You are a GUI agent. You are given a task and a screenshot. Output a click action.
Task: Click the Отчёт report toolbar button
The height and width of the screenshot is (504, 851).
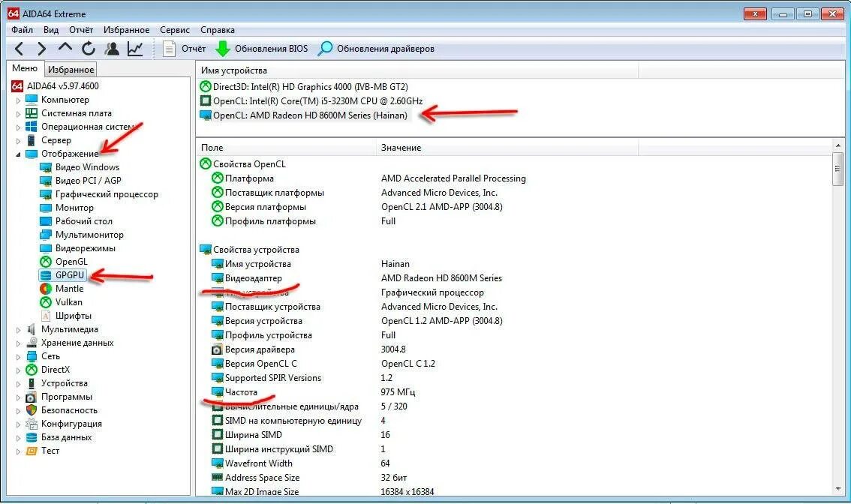click(185, 49)
